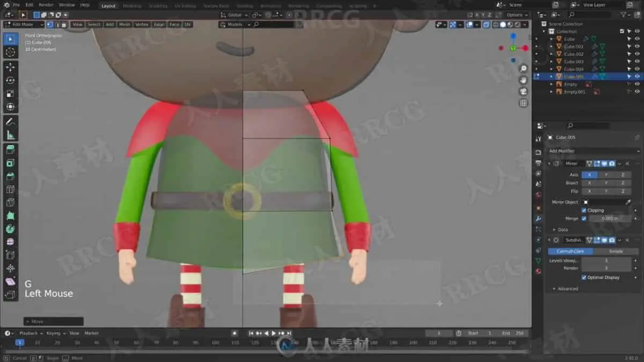Select the Edge Slide tool

[10, 255]
